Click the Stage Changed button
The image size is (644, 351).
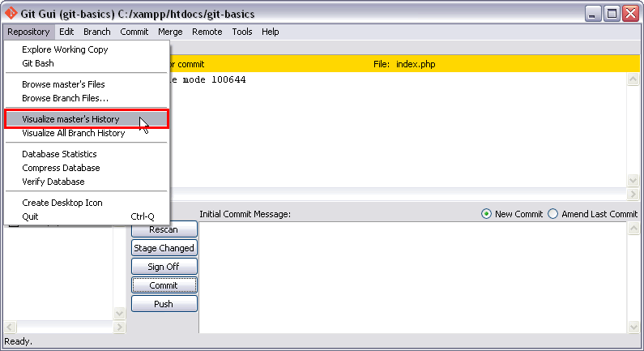click(x=164, y=248)
